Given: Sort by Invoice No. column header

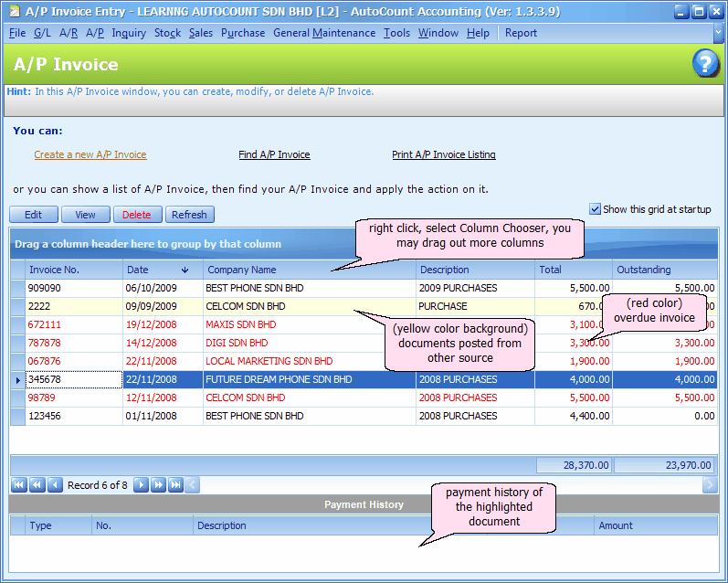Looking at the screenshot, I should [x=74, y=270].
